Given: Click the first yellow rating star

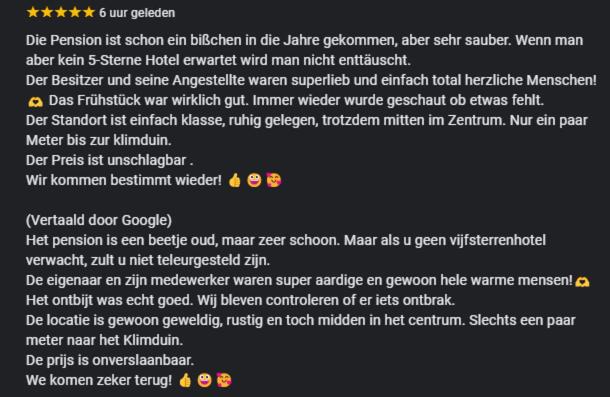Looking at the screenshot, I should [x=33, y=12].
